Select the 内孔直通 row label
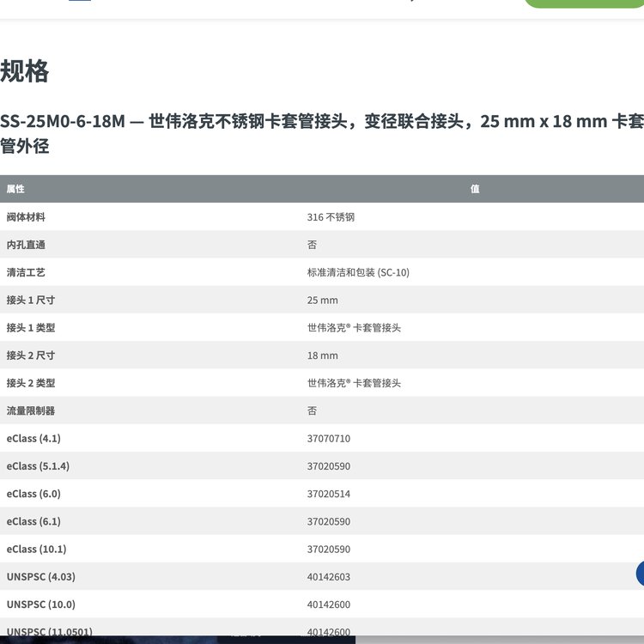Image resolution: width=644 pixels, height=644 pixels. (x=26, y=245)
